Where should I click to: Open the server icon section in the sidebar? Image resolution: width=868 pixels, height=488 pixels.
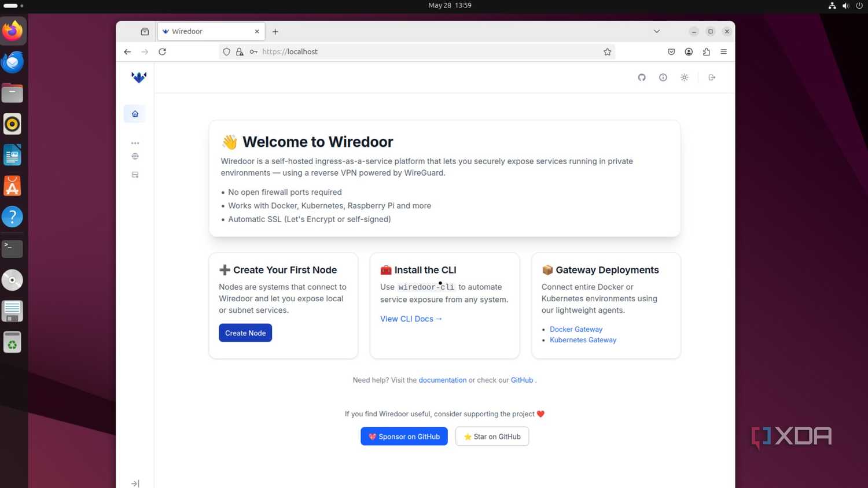click(x=135, y=175)
